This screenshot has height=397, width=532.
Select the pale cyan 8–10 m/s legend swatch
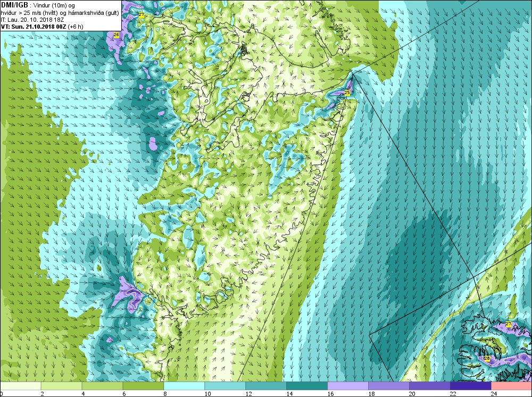pyautogui.click(x=184, y=386)
